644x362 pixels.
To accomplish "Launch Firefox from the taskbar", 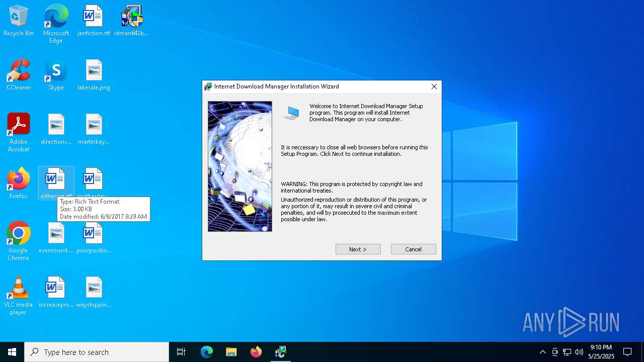I will tap(256, 352).
